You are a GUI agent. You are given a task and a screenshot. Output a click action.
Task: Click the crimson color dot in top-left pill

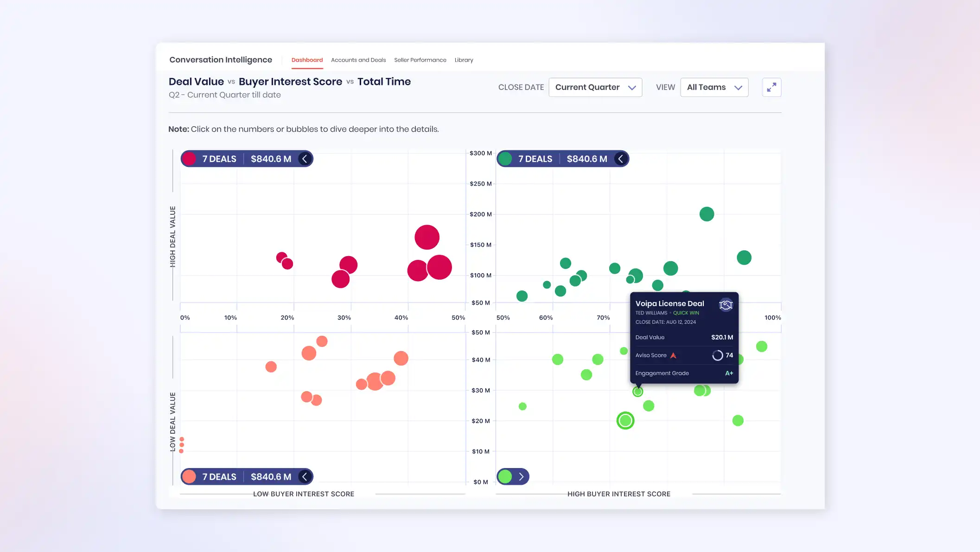click(x=189, y=159)
